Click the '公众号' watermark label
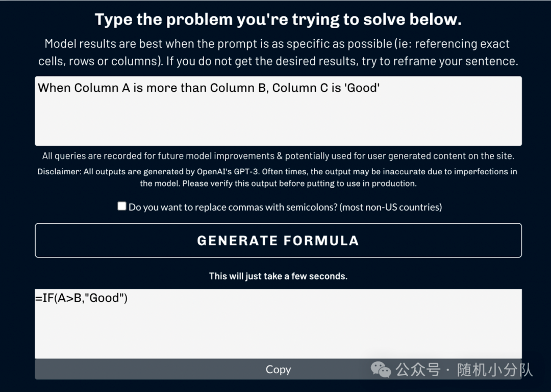This screenshot has height=392, width=551. coord(418,370)
